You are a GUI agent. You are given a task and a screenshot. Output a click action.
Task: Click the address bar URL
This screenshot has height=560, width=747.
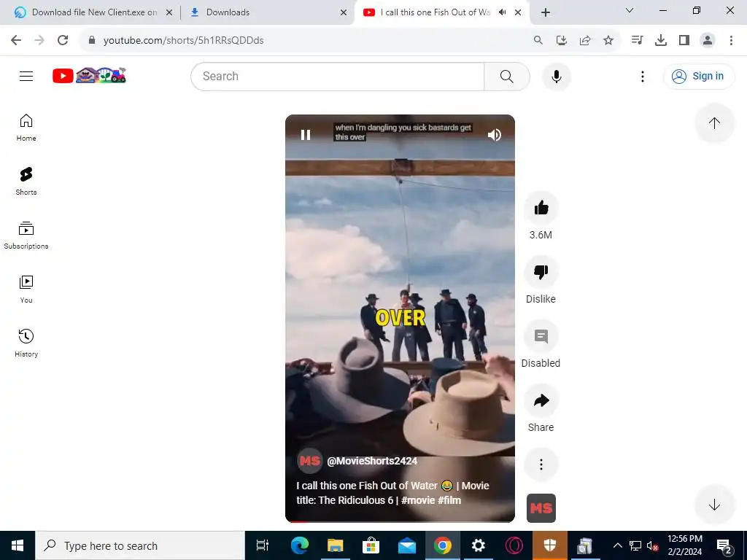pos(183,40)
